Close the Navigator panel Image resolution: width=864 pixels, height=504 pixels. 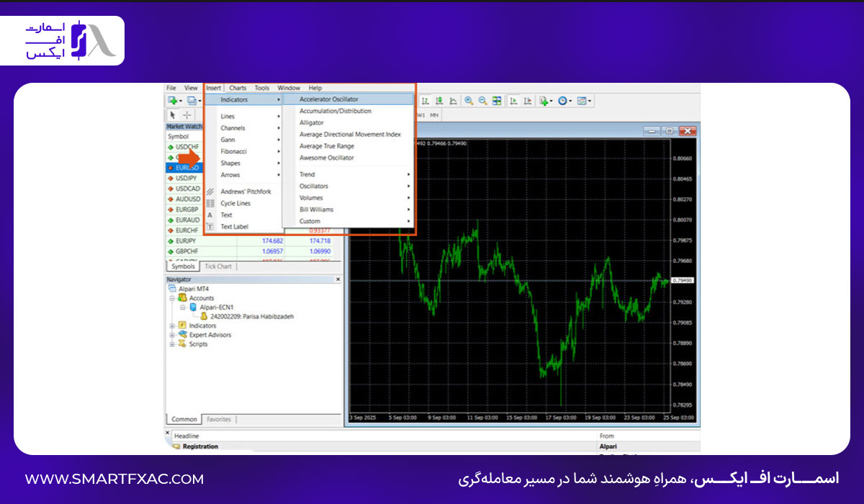338,279
